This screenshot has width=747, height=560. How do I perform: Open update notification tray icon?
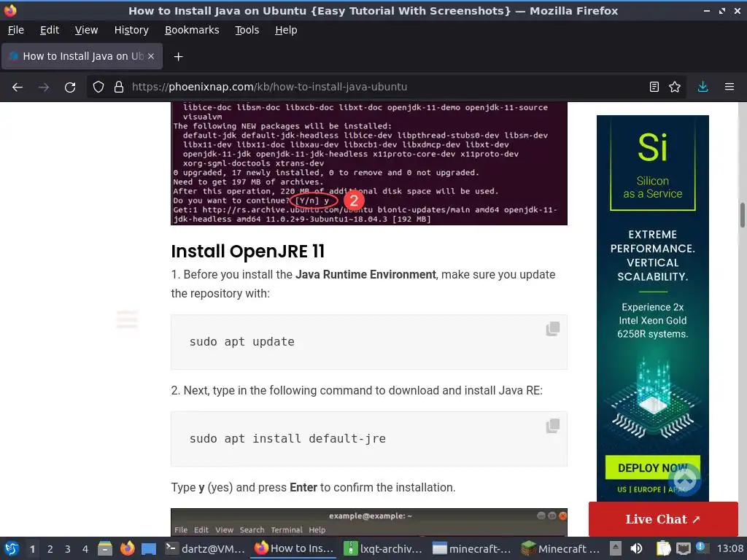[x=703, y=548]
